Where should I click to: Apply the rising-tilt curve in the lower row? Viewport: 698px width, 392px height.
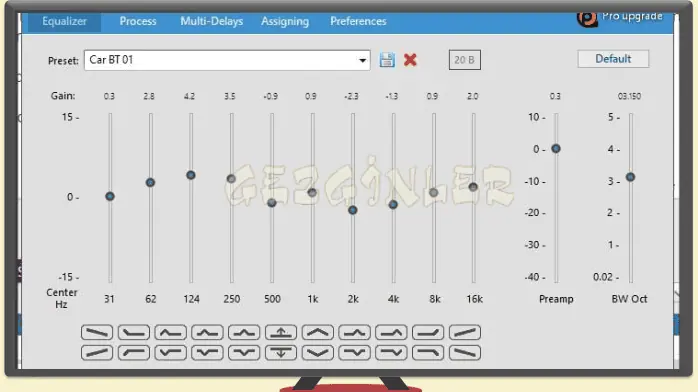coord(97,353)
